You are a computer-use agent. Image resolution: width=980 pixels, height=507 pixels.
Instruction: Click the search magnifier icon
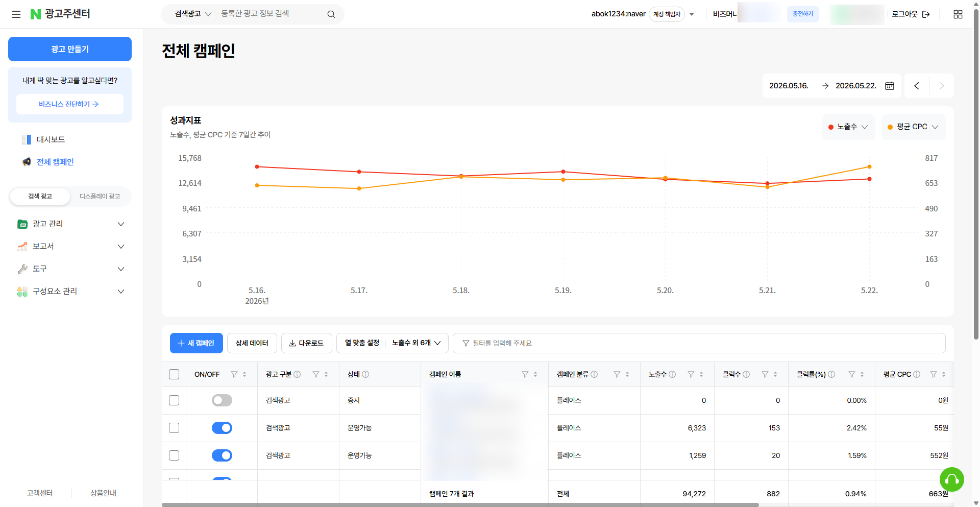(331, 14)
